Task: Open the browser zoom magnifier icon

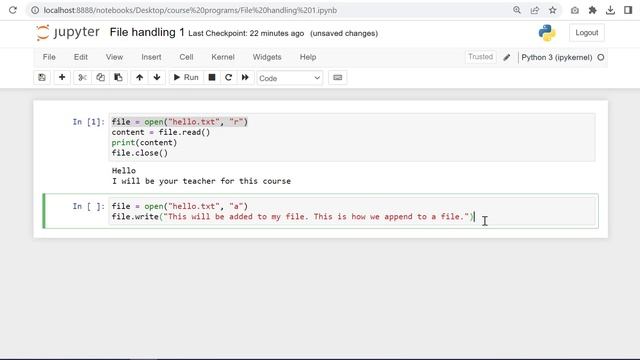Action: (x=517, y=10)
